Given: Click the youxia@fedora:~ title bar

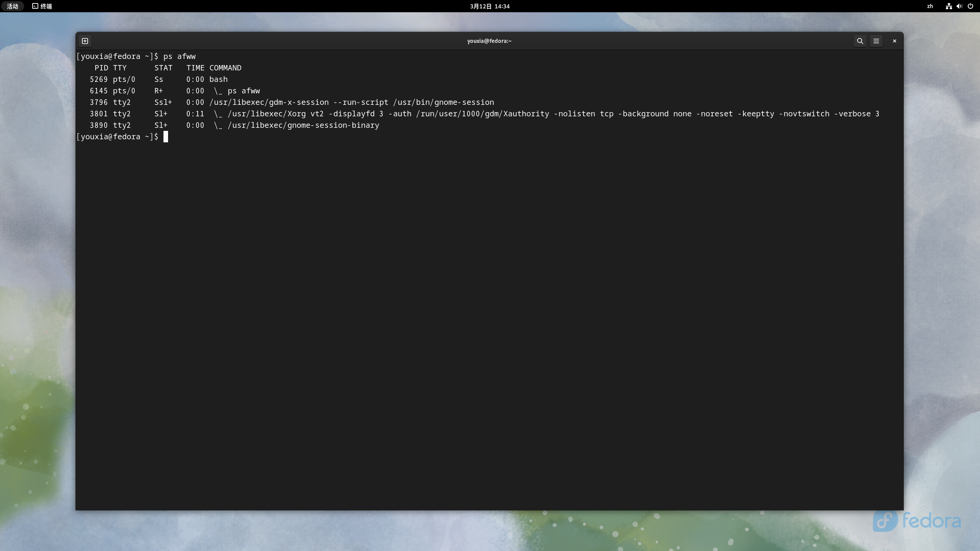Looking at the screenshot, I should coord(489,41).
